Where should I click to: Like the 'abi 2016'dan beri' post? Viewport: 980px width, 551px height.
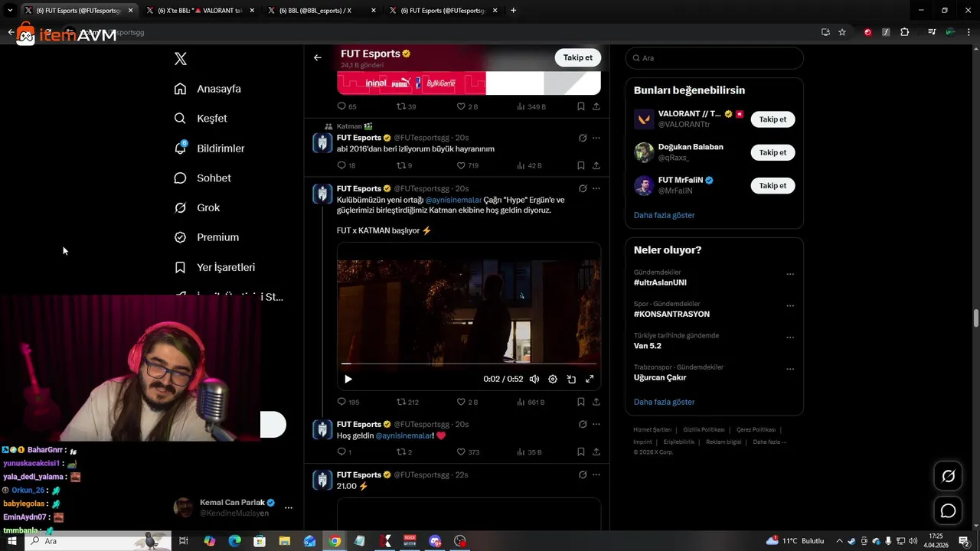pyautogui.click(x=467, y=165)
